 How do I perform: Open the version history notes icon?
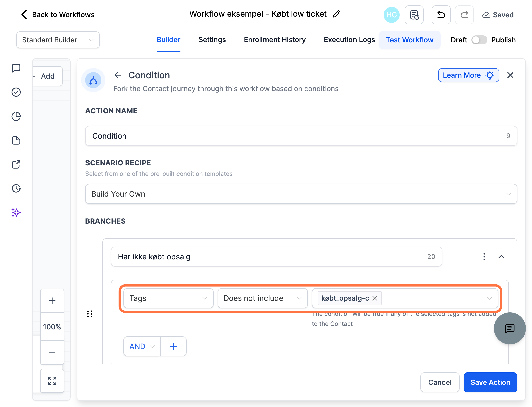click(414, 15)
